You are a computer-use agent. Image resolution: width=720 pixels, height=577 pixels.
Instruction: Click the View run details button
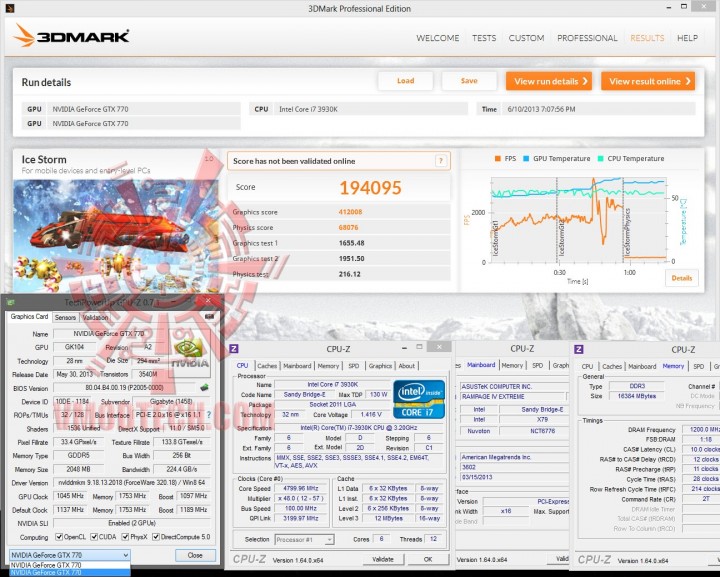549,81
